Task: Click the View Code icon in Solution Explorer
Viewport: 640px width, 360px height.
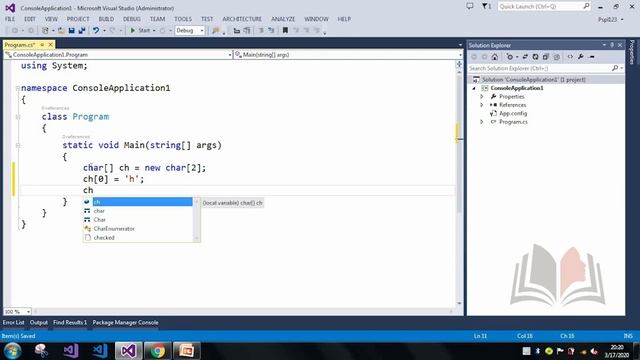Action: 570,57
